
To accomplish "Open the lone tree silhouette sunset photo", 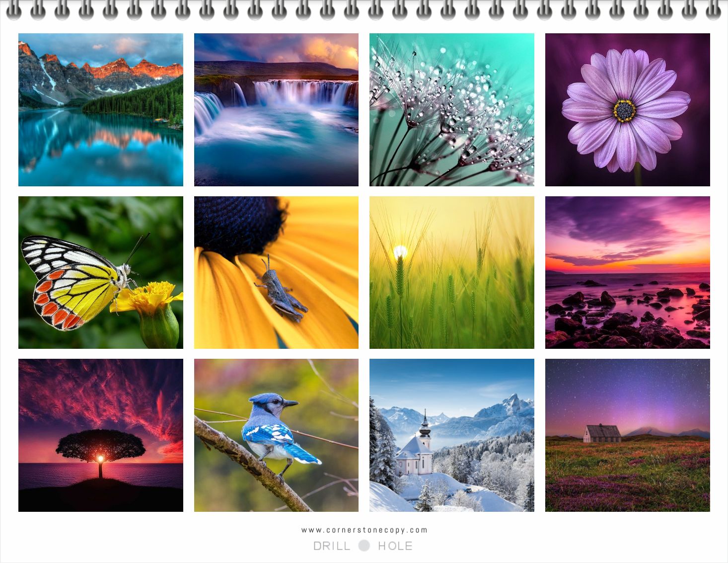I will (x=100, y=435).
